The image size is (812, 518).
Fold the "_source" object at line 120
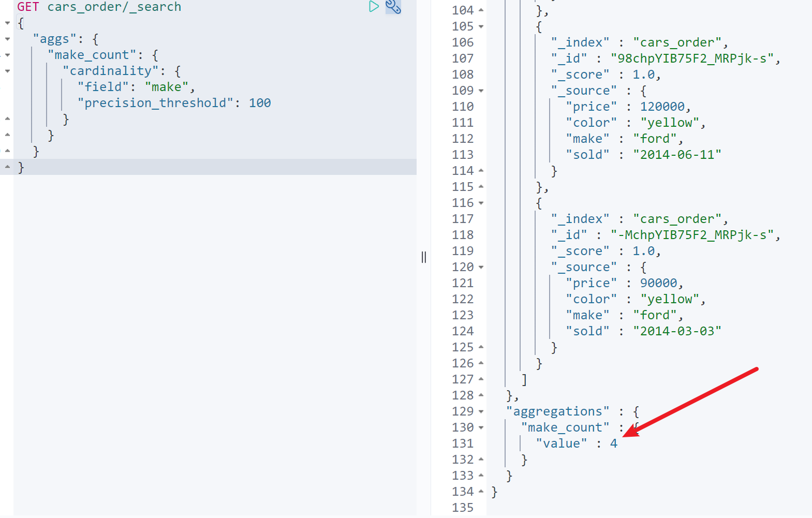[x=481, y=268]
